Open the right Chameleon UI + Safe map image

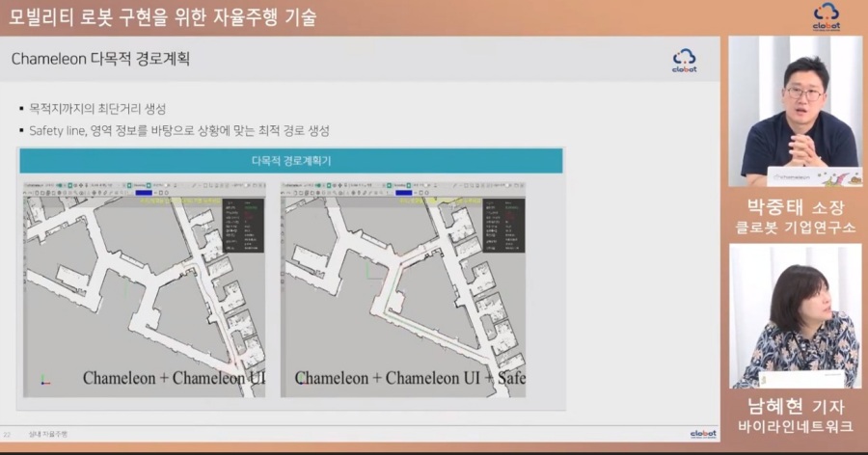coord(403,289)
